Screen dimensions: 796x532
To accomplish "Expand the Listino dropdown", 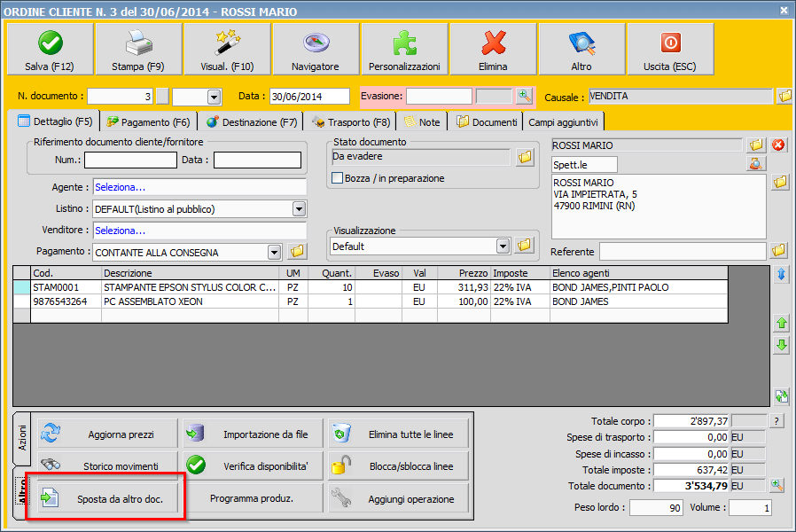I will point(299,209).
